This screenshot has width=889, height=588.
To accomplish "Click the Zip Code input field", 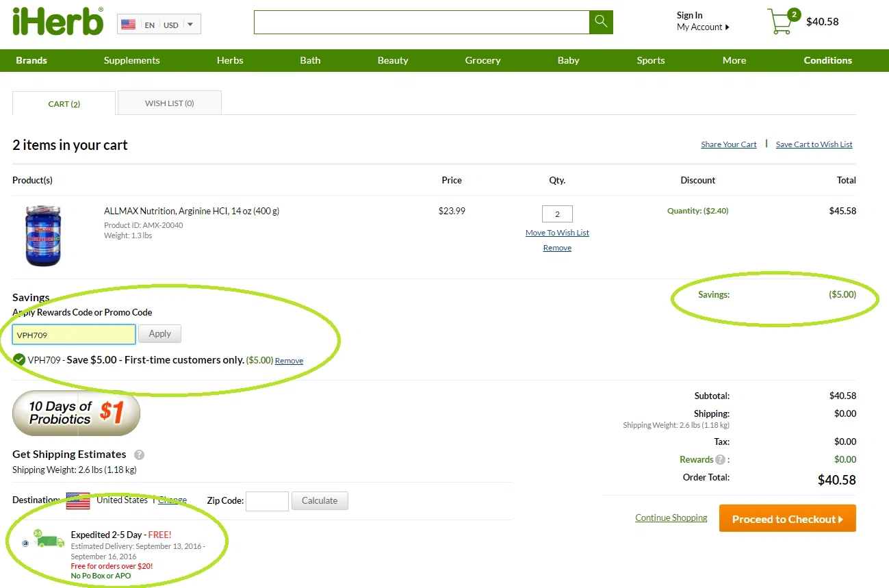I will 267,501.
